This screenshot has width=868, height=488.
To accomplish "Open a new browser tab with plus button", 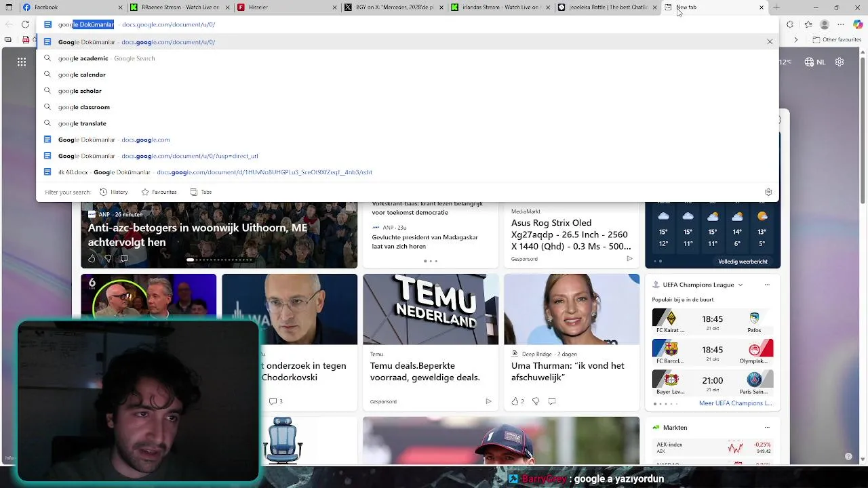I will pyautogui.click(x=776, y=7).
